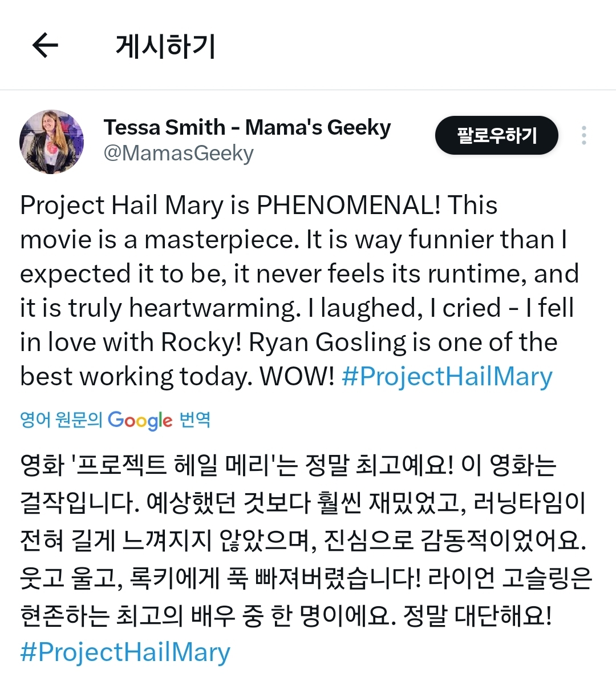Click the "번역" word after Google logo
This screenshot has width=616, height=677.
click(x=195, y=420)
